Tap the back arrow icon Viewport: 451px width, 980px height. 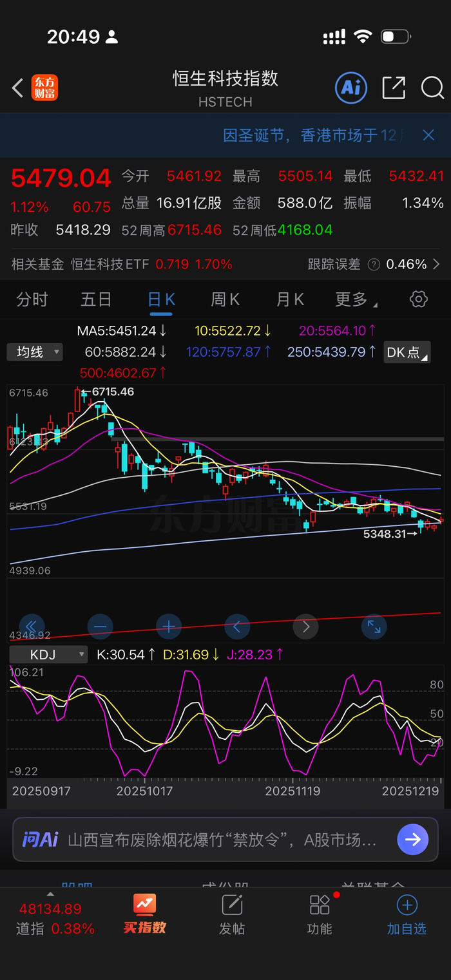pyautogui.click(x=18, y=88)
